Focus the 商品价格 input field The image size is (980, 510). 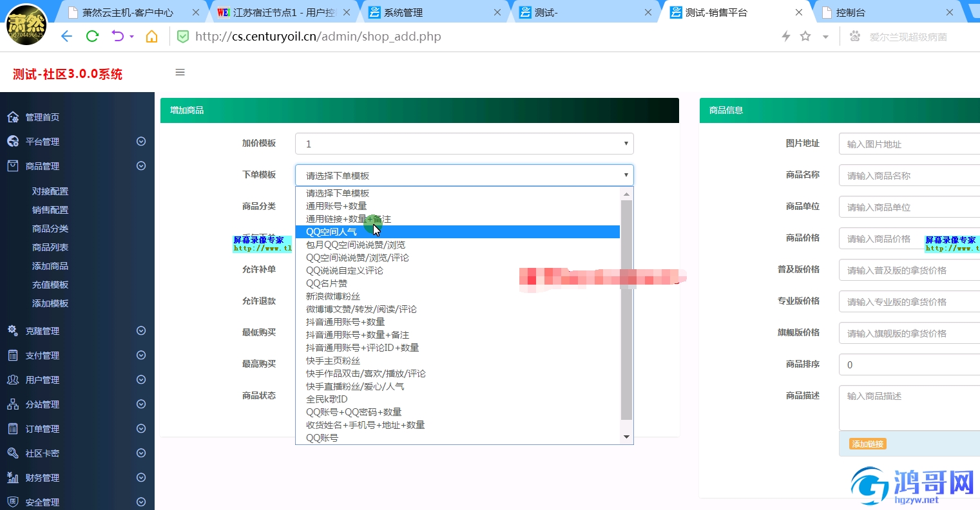(909, 239)
